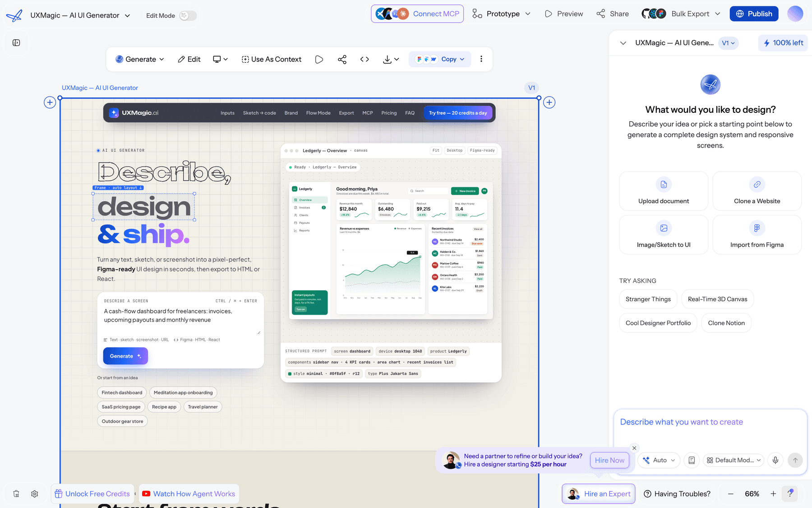The height and width of the screenshot is (508, 812).
Task: Open the Bulk Export dropdown
Action: [x=681, y=14]
